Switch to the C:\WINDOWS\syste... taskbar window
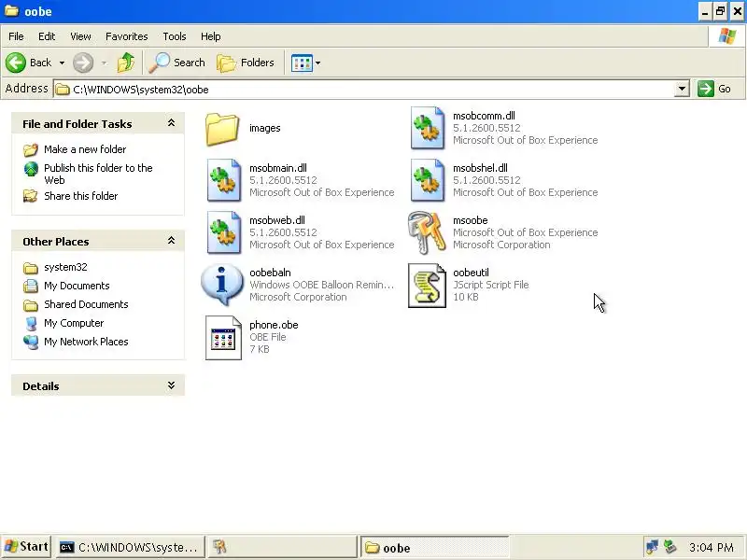This screenshot has height=560, width=747. coord(130,548)
